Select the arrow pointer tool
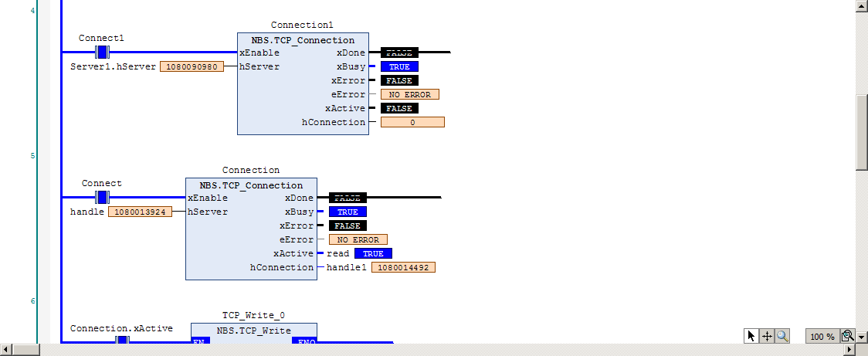 (751, 336)
